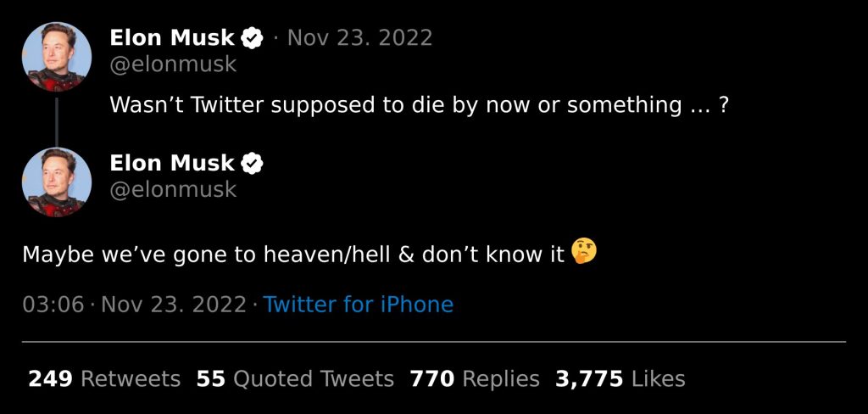The height and width of the screenshot is (414, 868).
Task: Show the 770 Replies
Action: point(475,378)
